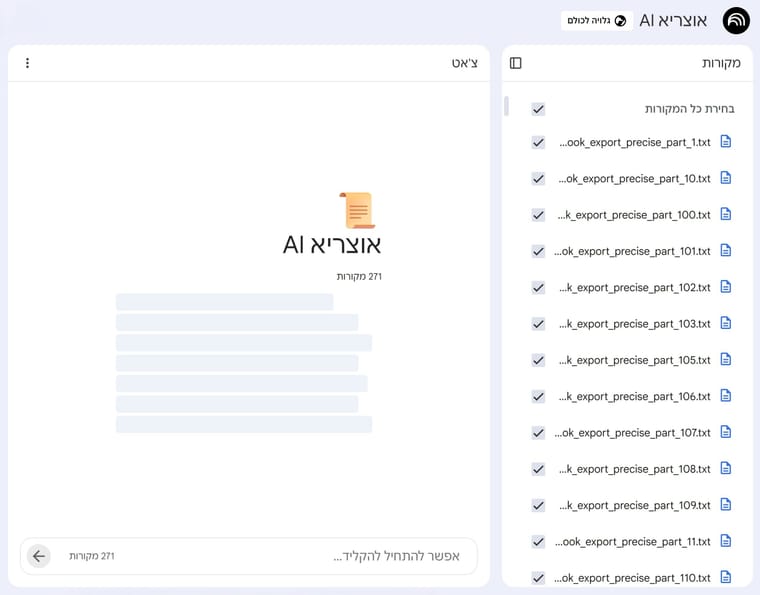Click the document icon for part_100.txt
This screenshot has width=760, height=595.
(726, 214)
